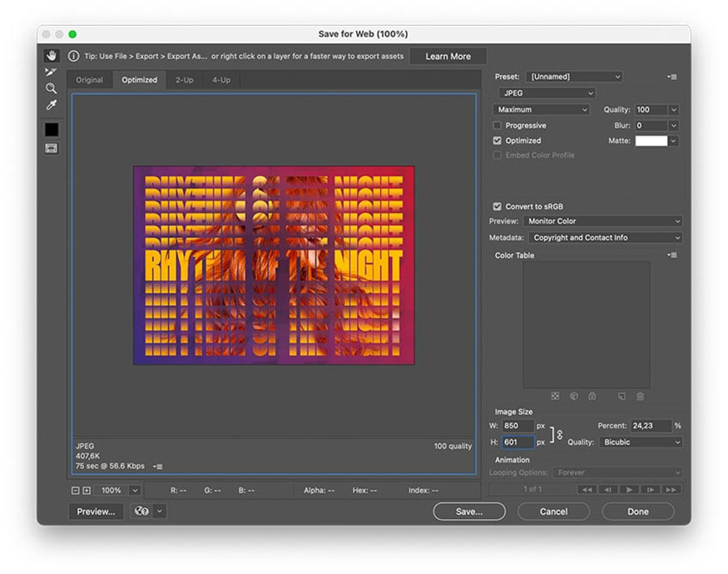
Task: Click the zoom out minus icon
Action: [x=75, y=491]
